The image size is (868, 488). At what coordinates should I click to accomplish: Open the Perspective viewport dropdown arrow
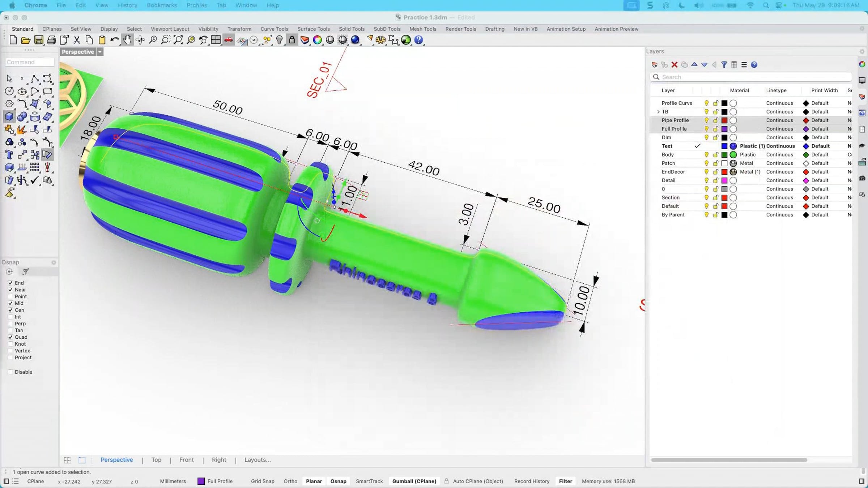pos(100,52)
